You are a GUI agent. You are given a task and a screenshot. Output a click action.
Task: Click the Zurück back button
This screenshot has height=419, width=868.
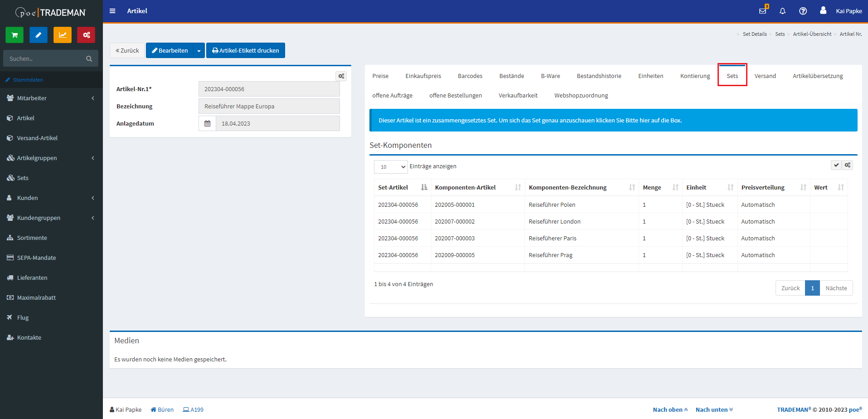pyautogui.click(x=127, y=51)
